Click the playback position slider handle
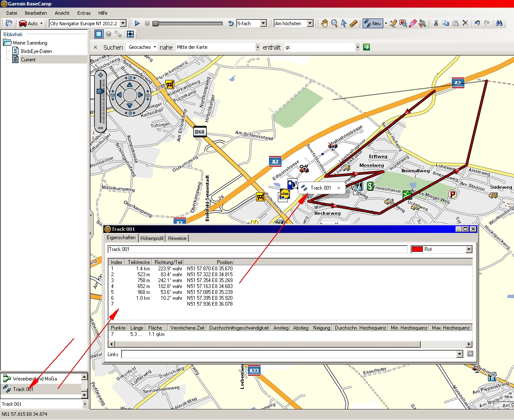Screen dimensions: 514x420 [156, 24]
